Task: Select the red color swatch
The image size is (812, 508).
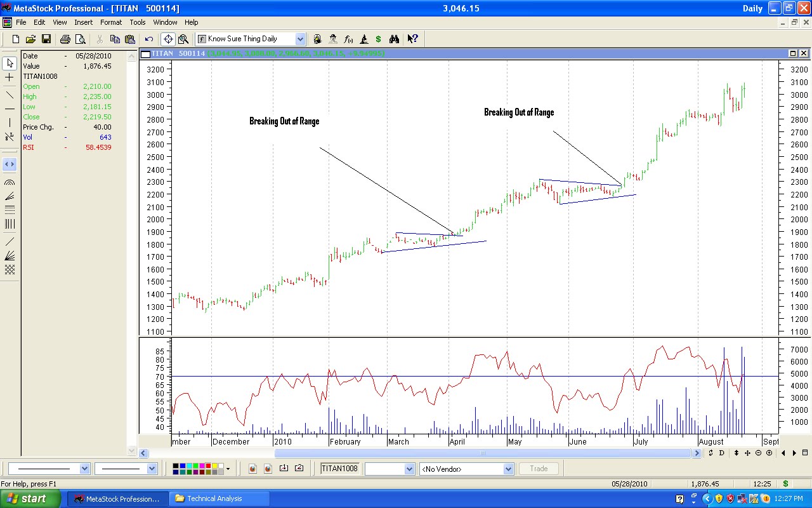Action: point(208,465)
